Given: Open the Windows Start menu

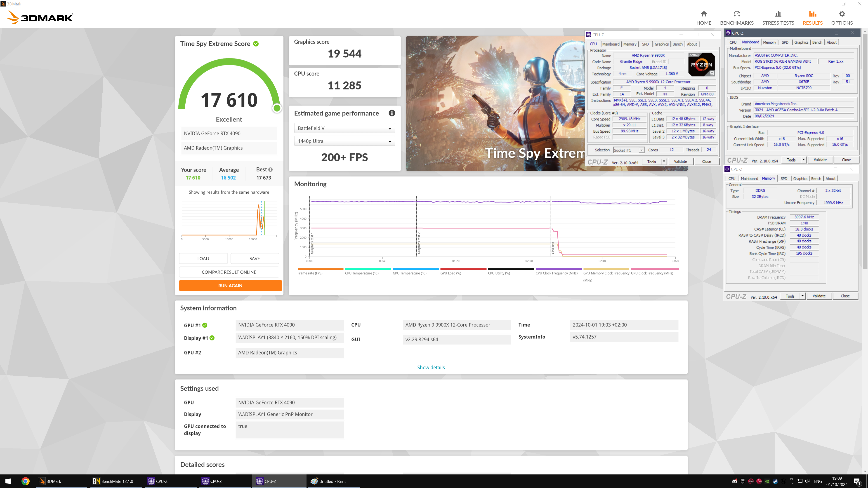Looking at the screenshot, I should pyautogui.click(x=8, y=481).
